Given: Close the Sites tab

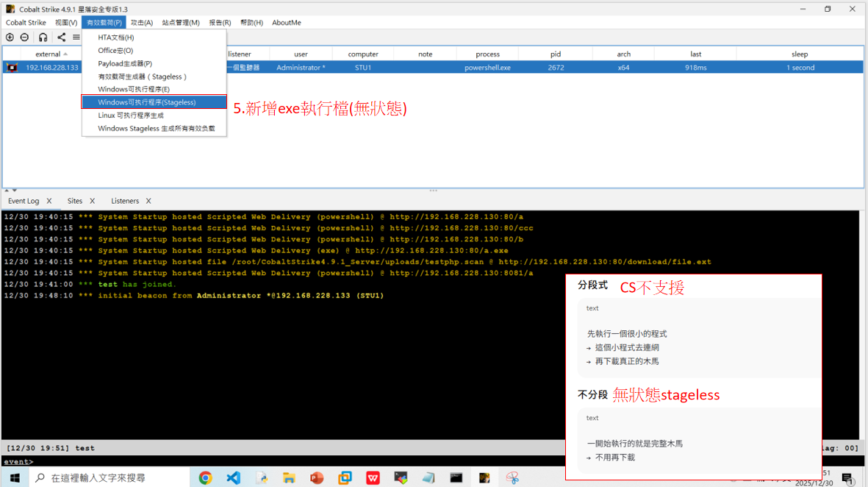Looking at the screenshot, I should (x=92, y=201).
